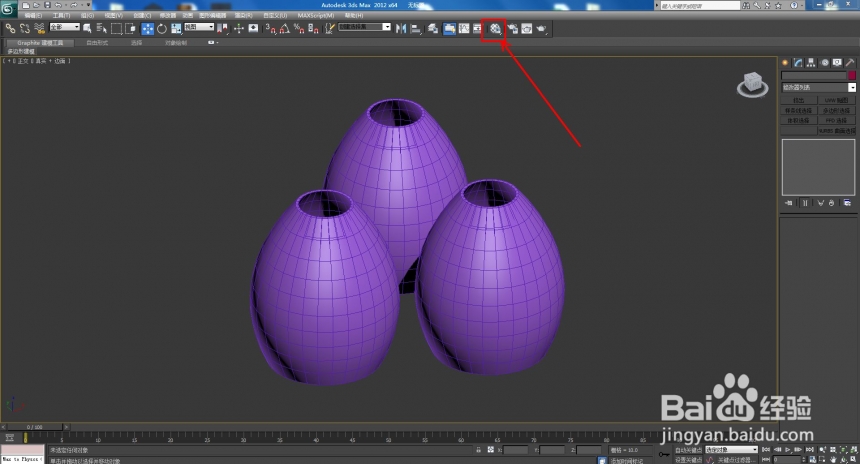This screenshot has height=464, width=860.
Task: Open the Render Setup icon
Action: click(513, 29)
